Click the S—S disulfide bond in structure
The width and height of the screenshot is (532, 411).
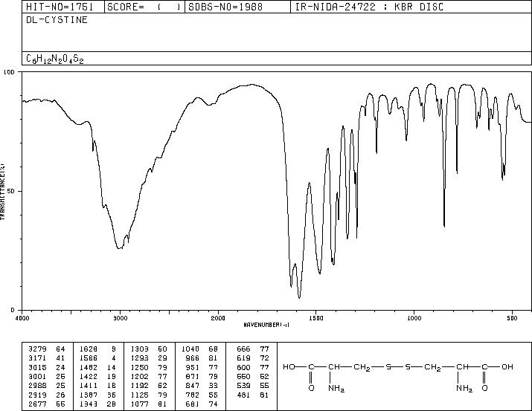tap(398, 367)
